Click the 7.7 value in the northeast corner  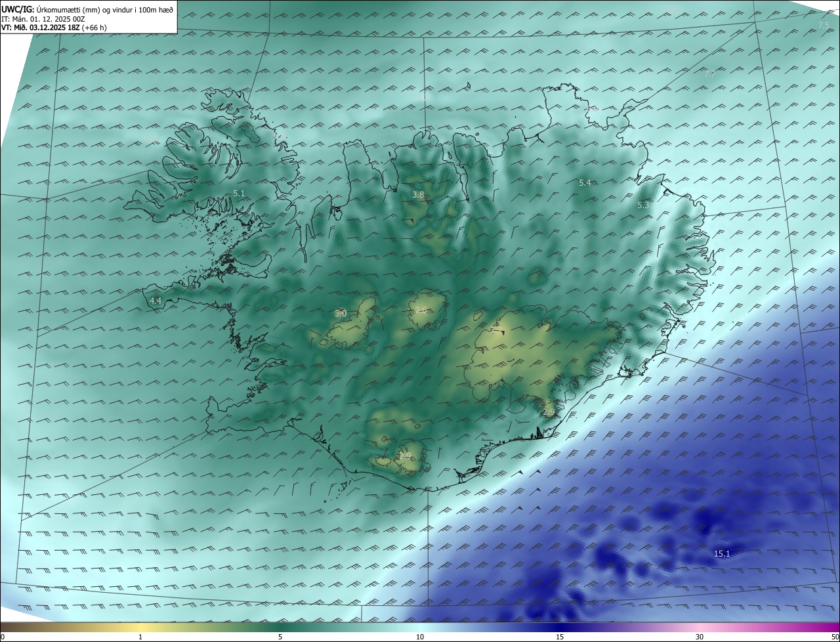[x=710, y=74]
